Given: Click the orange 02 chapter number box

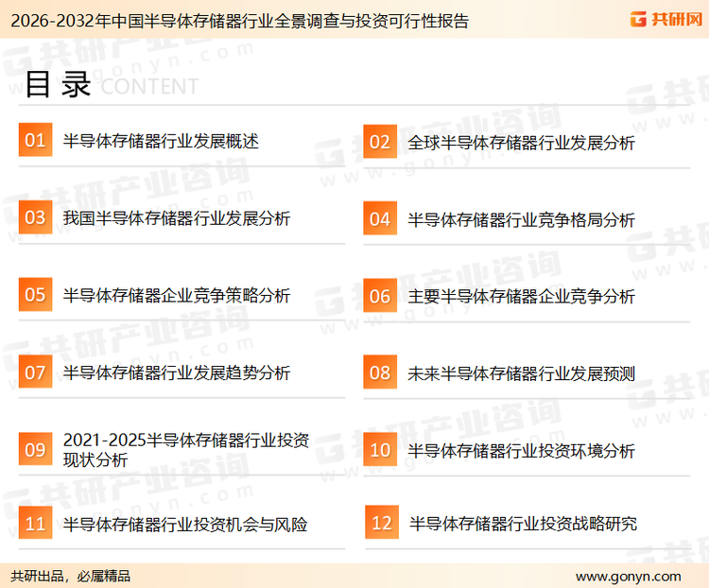Looking at the screenshot, I should point(380,142).
